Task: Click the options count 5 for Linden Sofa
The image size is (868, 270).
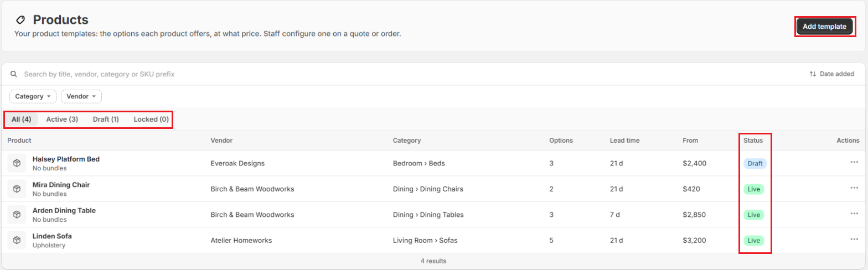Action: coord(551,240)
